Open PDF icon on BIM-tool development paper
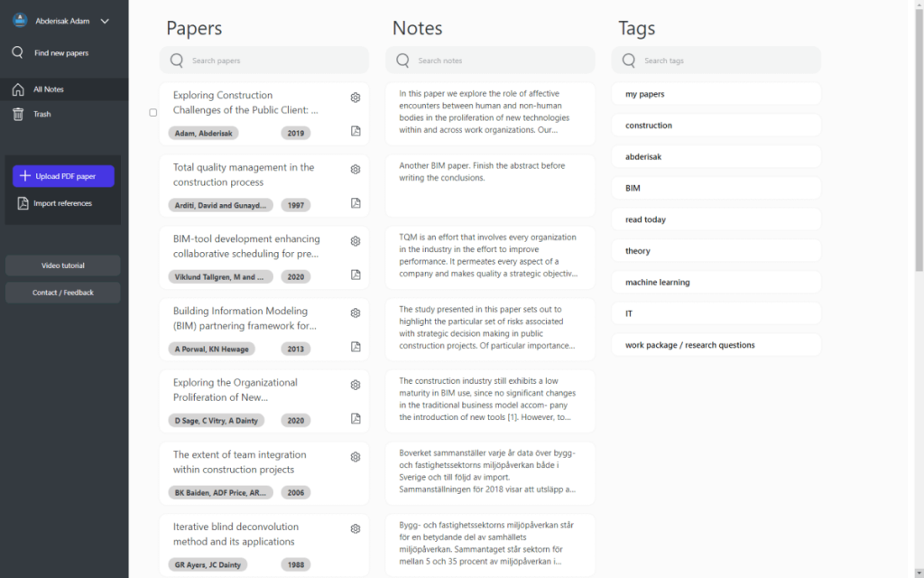 pyautogui.click(x=356, y=275)
